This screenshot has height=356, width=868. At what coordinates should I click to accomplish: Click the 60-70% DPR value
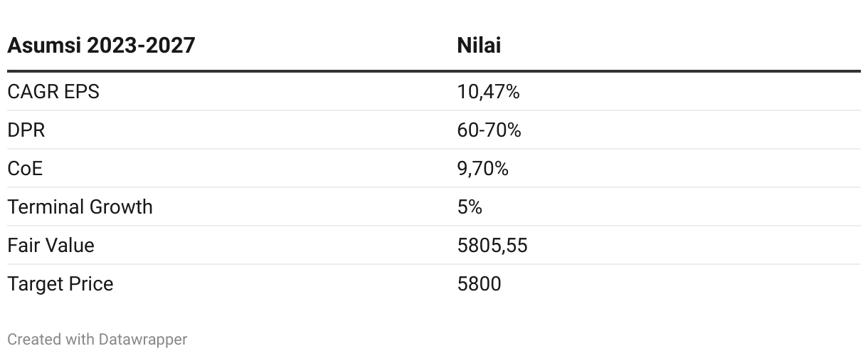click(x=489, y=130)
